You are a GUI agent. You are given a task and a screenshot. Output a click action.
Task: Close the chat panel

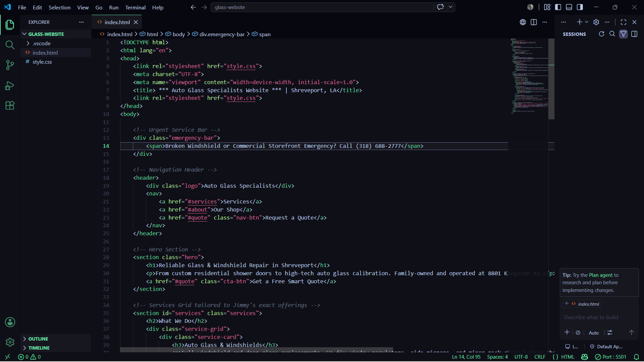click(634, 22)
